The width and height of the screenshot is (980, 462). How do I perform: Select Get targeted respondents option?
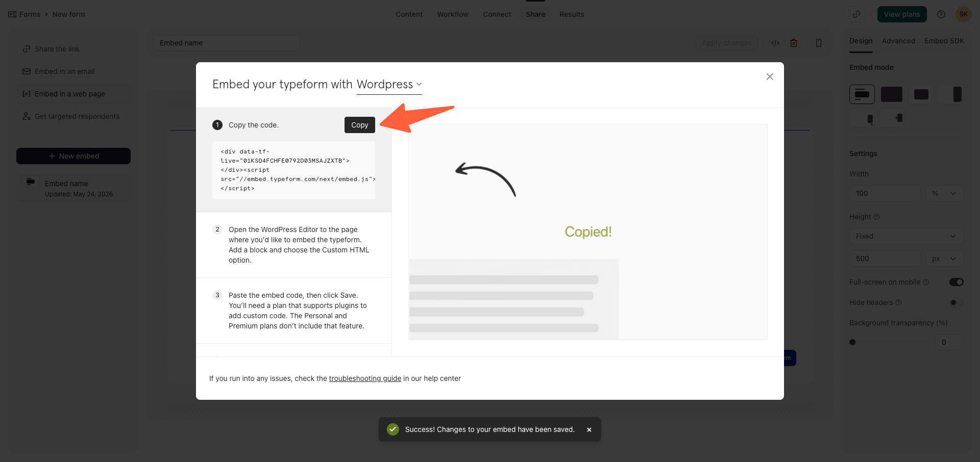click(73, 116)
